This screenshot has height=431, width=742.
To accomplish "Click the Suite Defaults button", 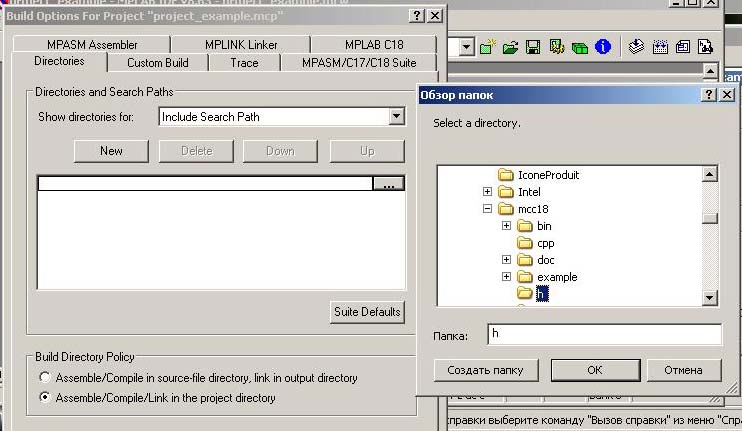I will [x=367, y=312].
